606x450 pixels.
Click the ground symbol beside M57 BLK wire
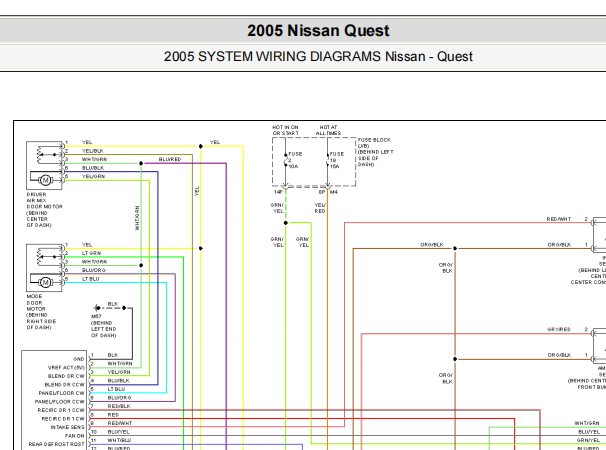tap(97, 308)
